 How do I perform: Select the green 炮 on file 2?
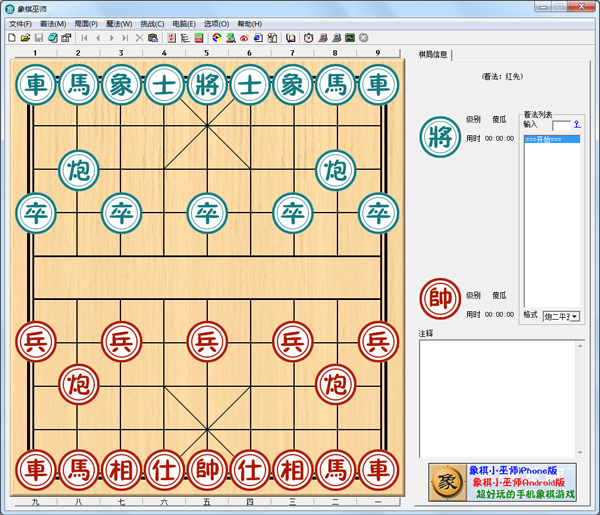click(x=78, y=170)
